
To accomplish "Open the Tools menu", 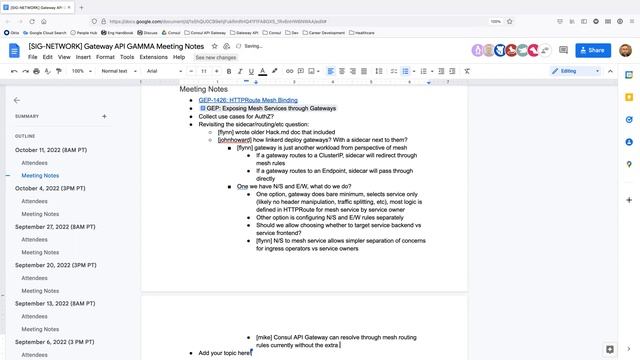I will click(127, 57).
